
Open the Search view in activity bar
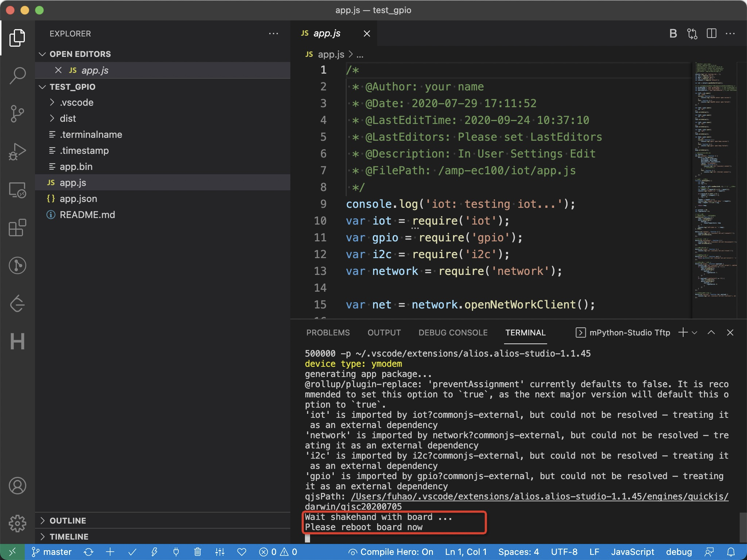(17, 76)
